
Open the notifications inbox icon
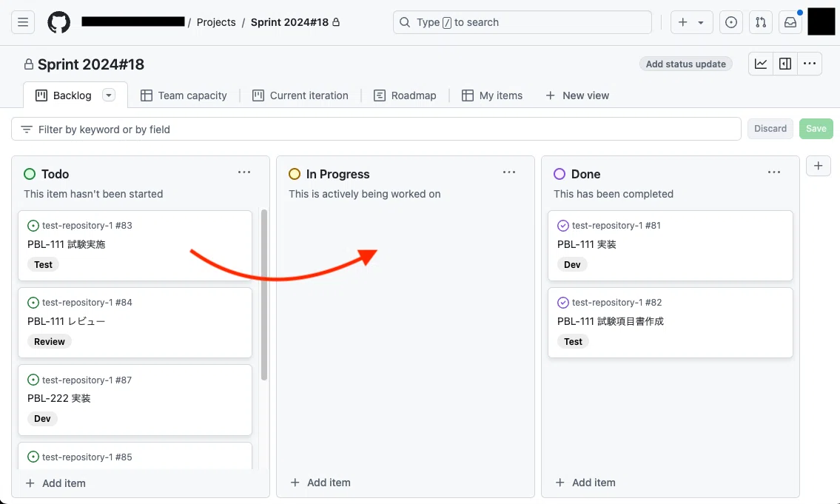(x=790, y=22)
